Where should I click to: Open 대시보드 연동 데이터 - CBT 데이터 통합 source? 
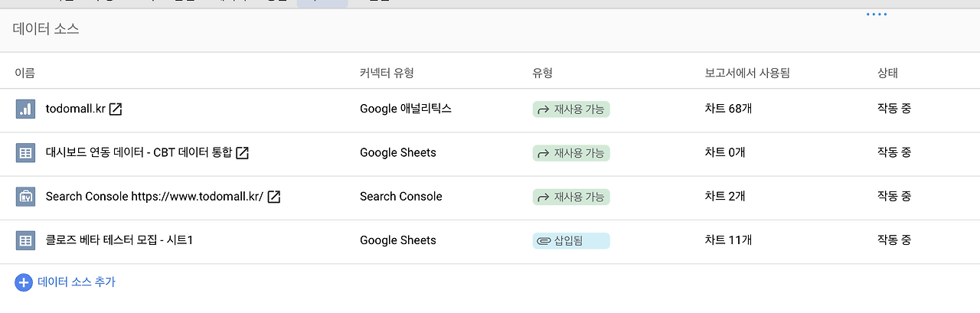139,153
